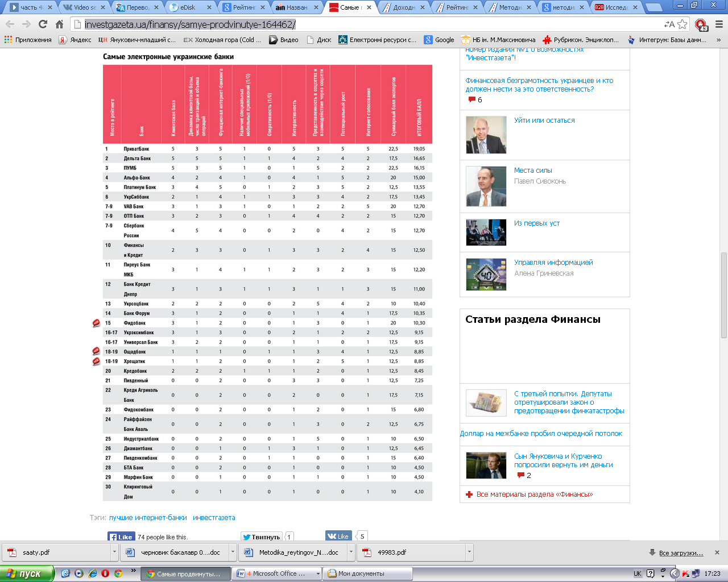Close the downloads bar with the X
The width and height of the screenshot is (728, 582).
717,552
